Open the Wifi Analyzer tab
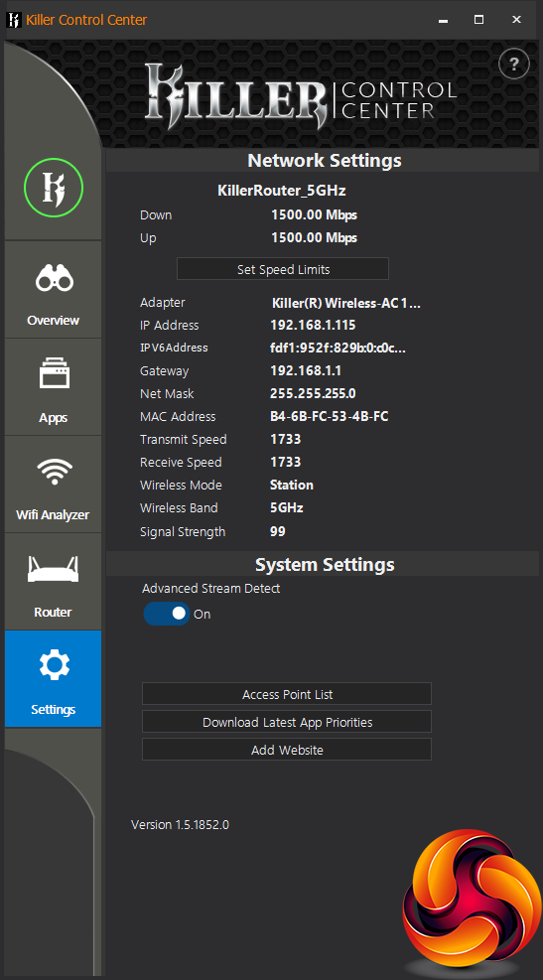This screenshot has width=543, height=980. click(x=54, y=485)
